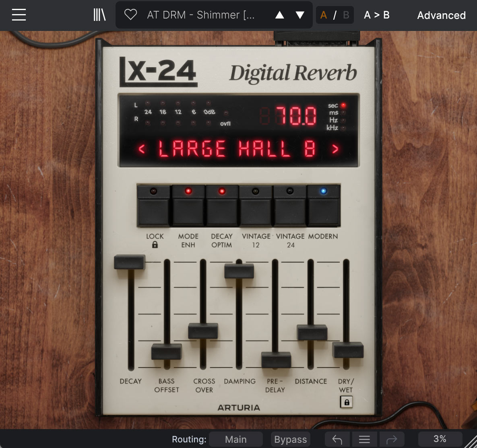
Task: Open the preset library browser
Action: [99, 15]
